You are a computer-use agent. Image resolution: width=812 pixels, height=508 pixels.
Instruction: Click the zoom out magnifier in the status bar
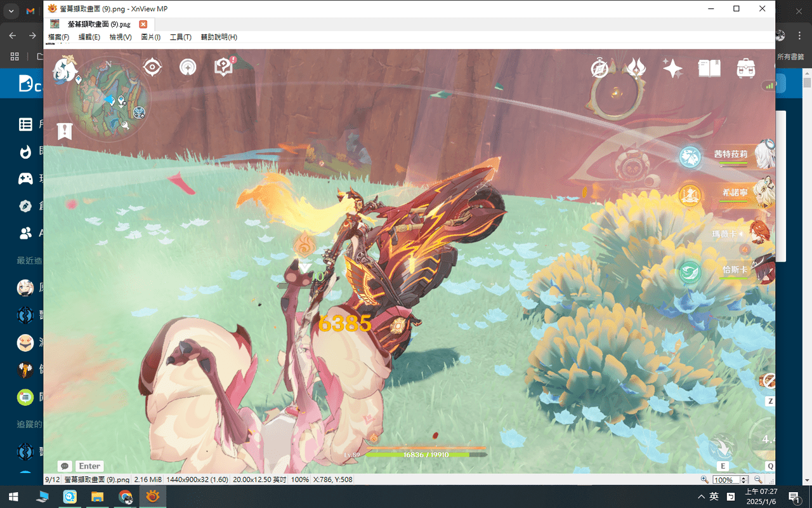758,479
